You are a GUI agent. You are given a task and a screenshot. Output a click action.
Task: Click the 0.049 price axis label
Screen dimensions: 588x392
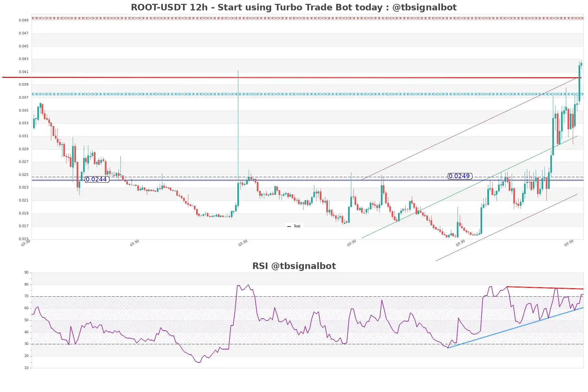click(23, 20)
